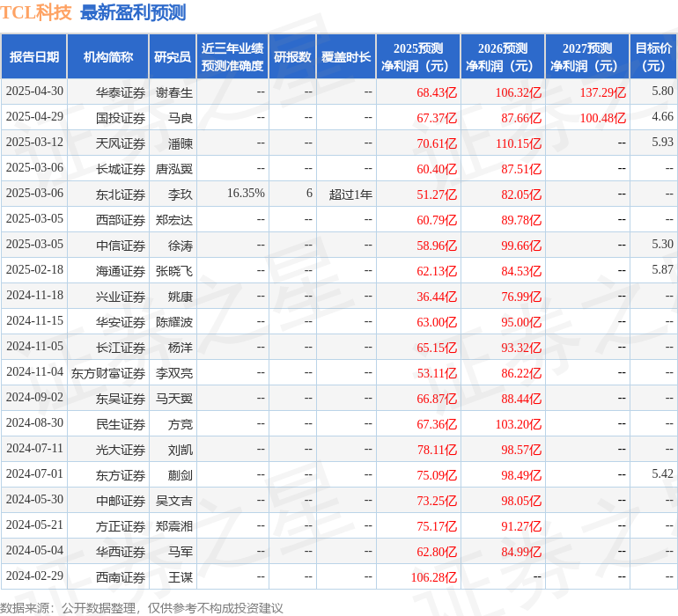This screenshot has height=616, width=678.
Task: Click the 2025-02-18 report date
Action: coord(34,270)
